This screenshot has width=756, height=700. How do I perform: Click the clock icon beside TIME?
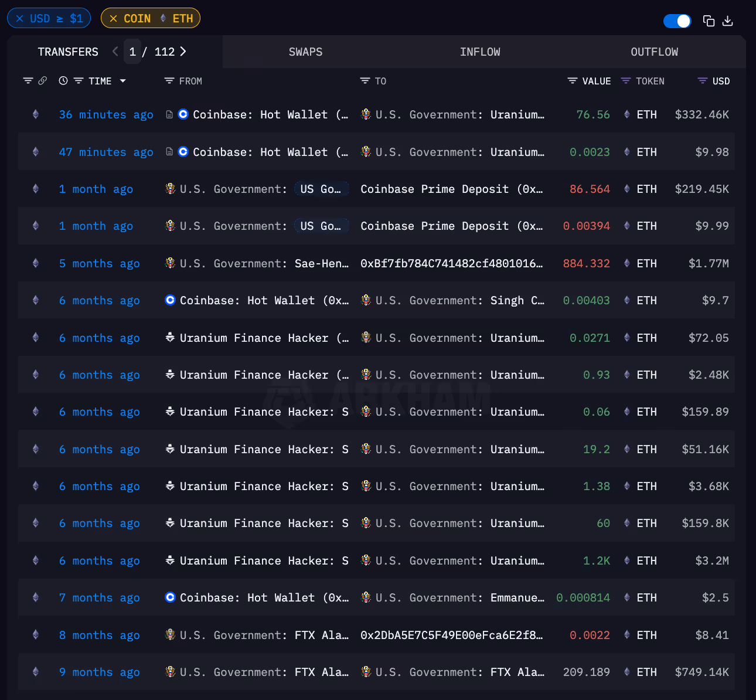(x=63, y=81)
